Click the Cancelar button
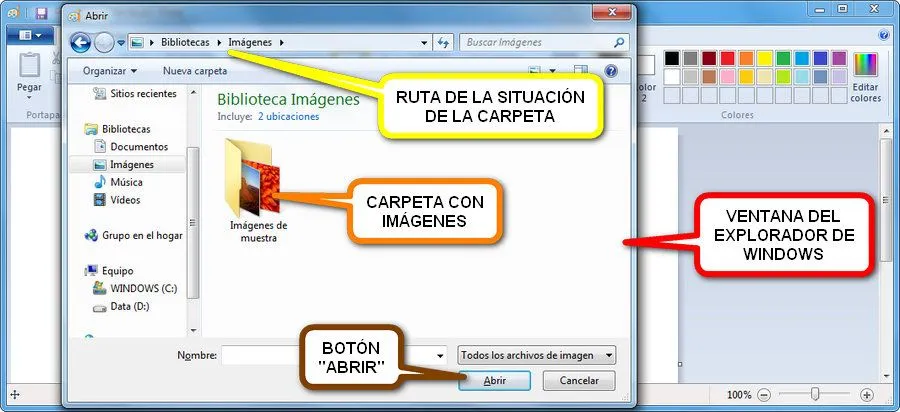 click(579, 380)
